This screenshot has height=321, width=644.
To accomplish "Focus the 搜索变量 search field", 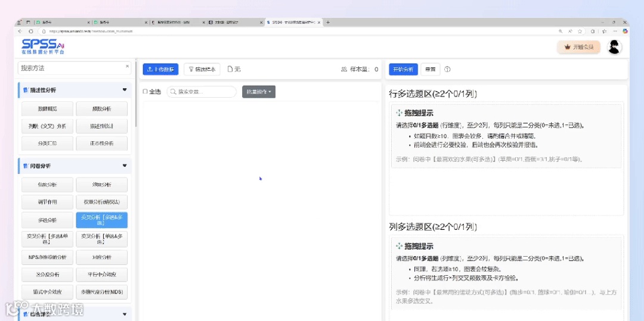I will [202, 92].
